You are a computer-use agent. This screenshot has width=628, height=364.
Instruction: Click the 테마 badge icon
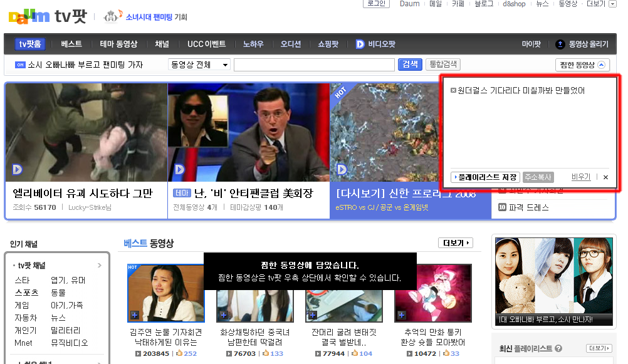tap(182, 193)
